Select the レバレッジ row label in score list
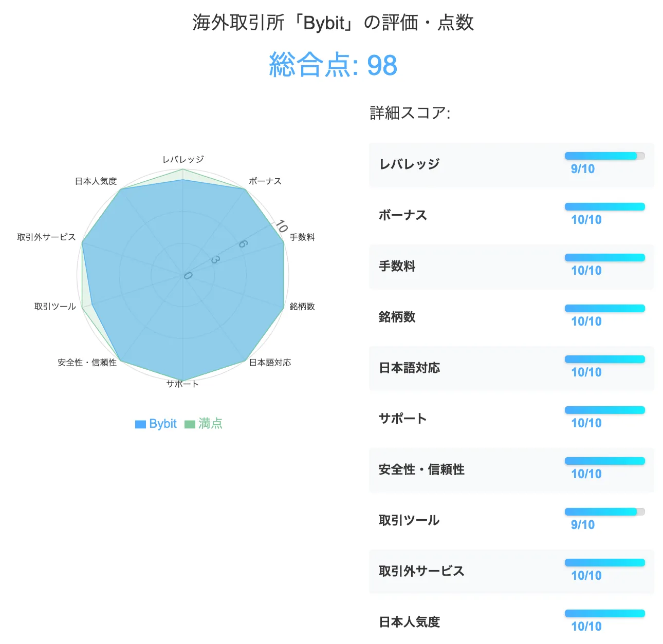663x644 pixels. (x=410, y=164)
